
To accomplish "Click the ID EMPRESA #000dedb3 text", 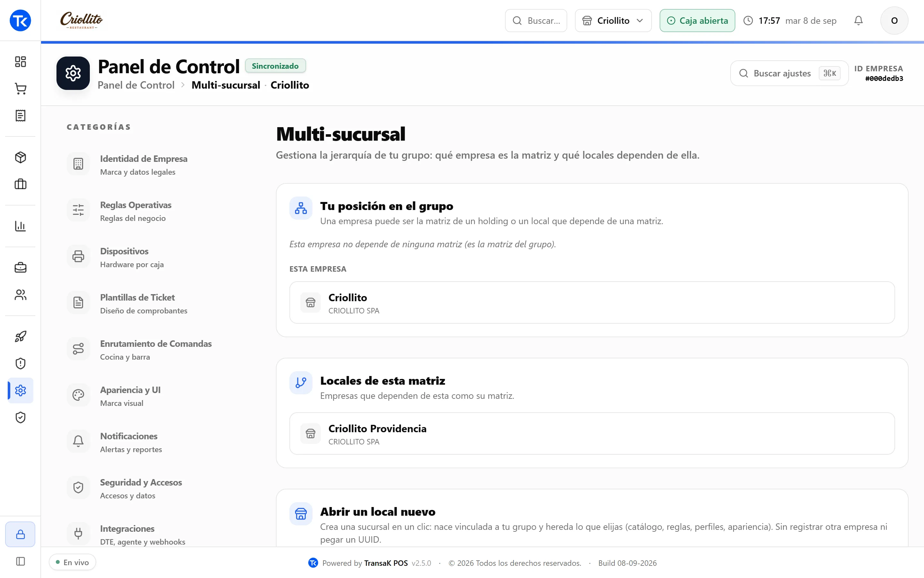I will [x=878, y=73].
